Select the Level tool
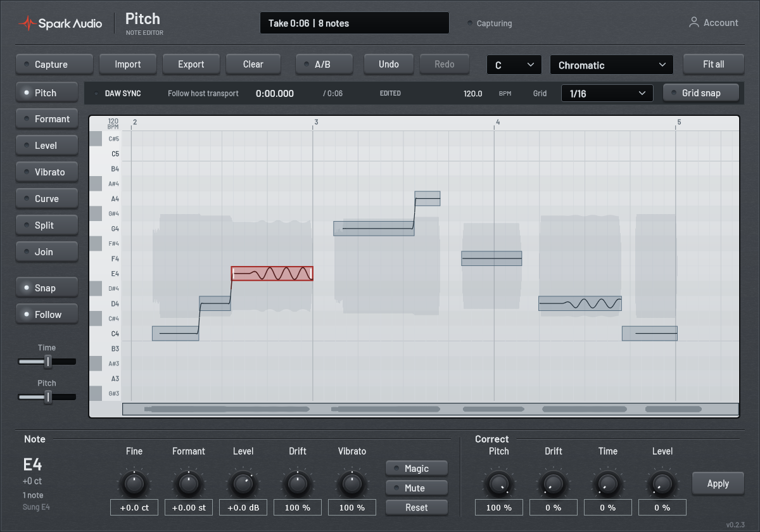The image size is (760, 532). 47,145
